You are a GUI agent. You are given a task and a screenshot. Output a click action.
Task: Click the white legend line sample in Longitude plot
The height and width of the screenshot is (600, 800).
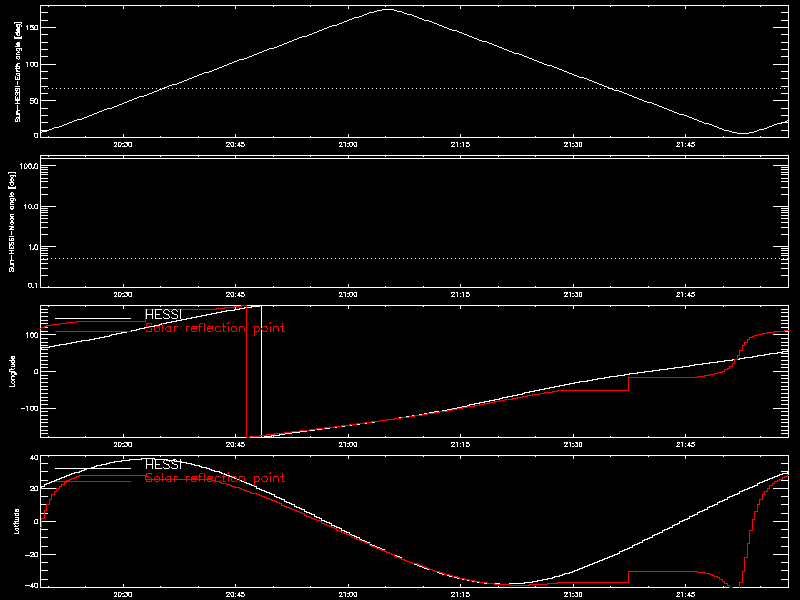[93, 318]
